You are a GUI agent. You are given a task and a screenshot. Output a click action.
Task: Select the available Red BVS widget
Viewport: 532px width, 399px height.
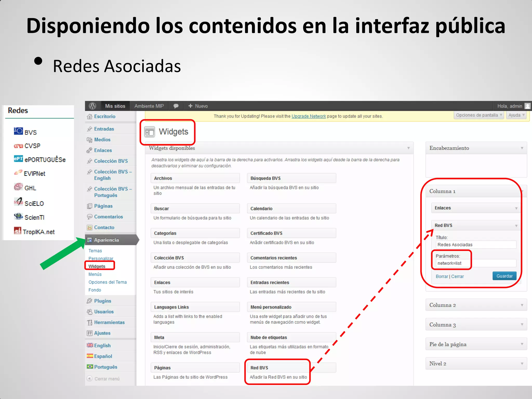[x=291, y=368]
